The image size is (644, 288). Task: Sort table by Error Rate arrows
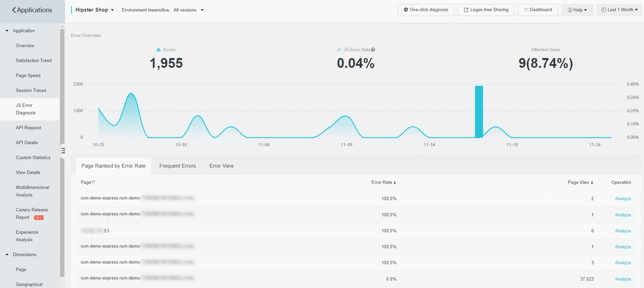(x=395, y=183)
